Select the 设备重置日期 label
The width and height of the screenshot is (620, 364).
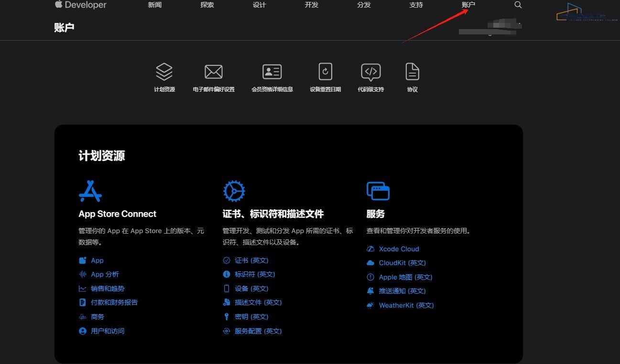[x=325, y=89]
